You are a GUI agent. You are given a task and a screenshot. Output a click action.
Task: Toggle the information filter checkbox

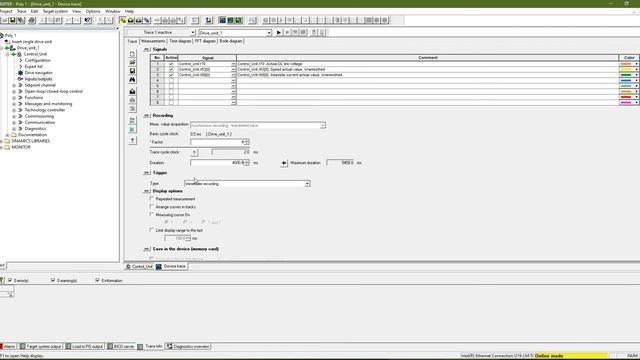[x=98, y=280]
